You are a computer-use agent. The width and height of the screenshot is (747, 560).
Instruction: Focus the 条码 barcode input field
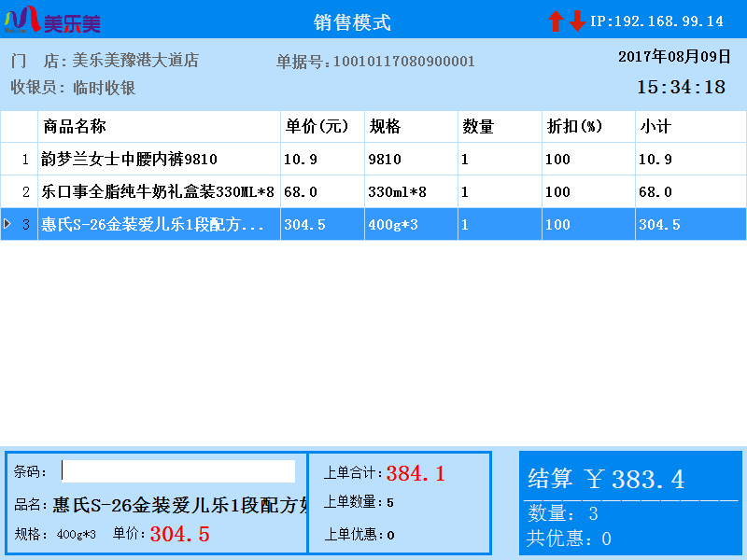(178, 471)
